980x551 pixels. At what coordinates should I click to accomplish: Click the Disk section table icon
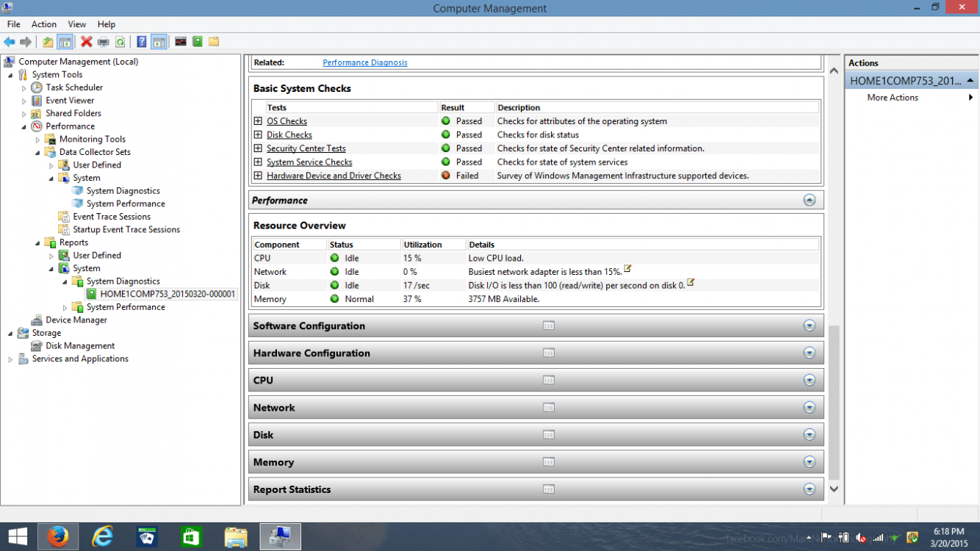pos(549,434)
